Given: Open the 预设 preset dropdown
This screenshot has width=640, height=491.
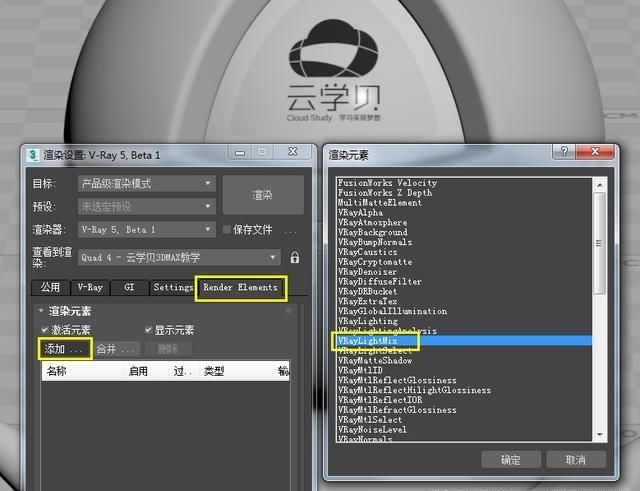Looking at the screenshot, I should (147, 207).
